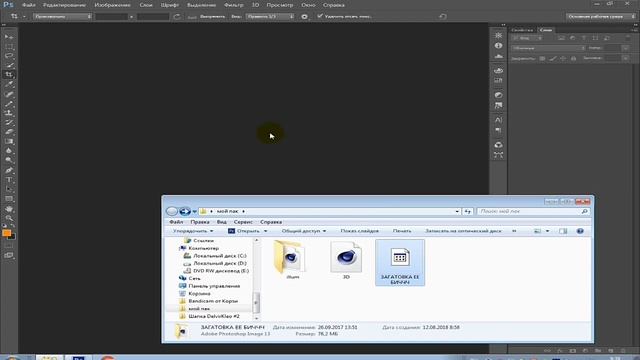Open the Сервис menu in Explorer
Viewport: 640px width, 360px height.
pyautogui.click(x=243, y=222)
